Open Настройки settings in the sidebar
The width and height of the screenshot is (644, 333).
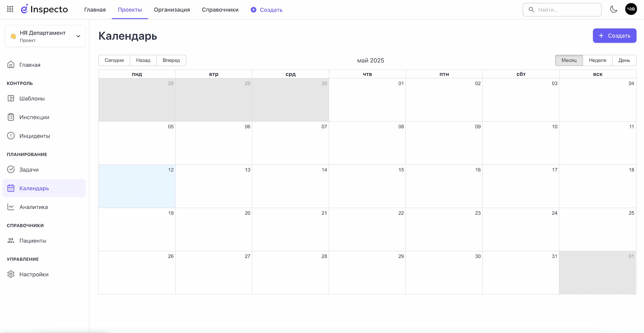(34, 274)
